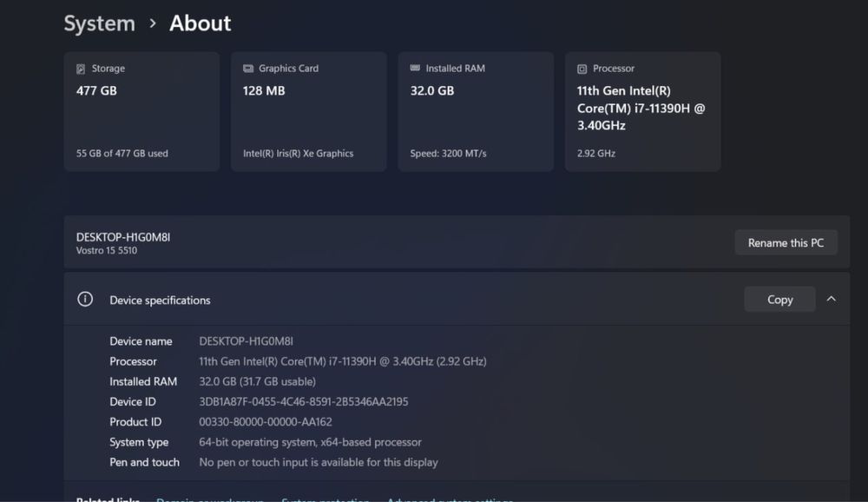
Task: Click the Storage card icon
Action: pos(81,69)
